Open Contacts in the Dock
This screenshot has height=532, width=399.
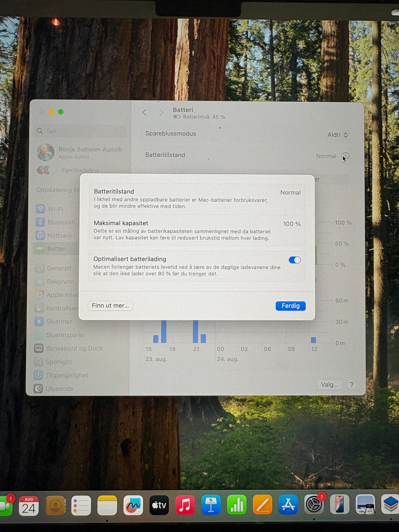[x=55, y=505]
